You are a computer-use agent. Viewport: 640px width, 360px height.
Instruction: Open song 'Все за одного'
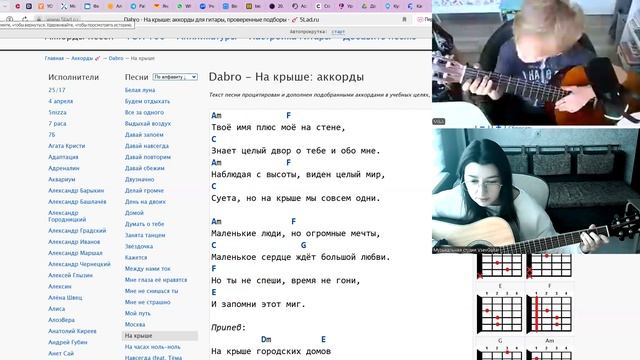tap(144, 112)
